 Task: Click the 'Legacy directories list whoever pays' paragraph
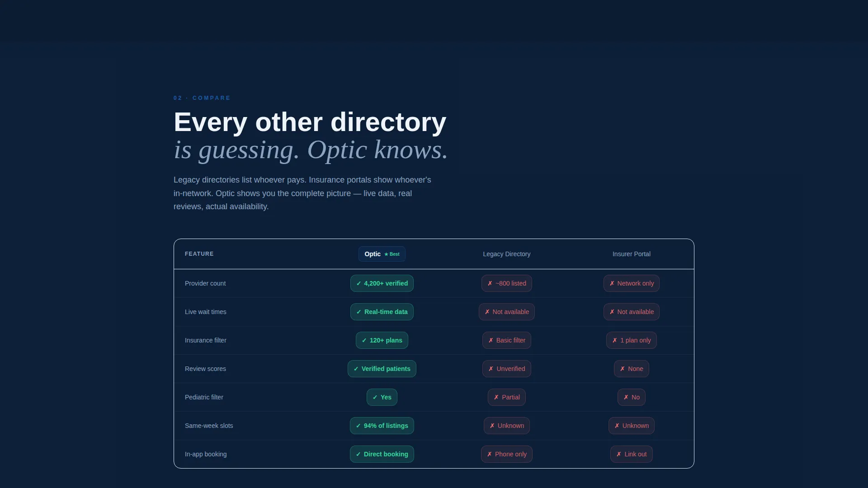point(302,193)
